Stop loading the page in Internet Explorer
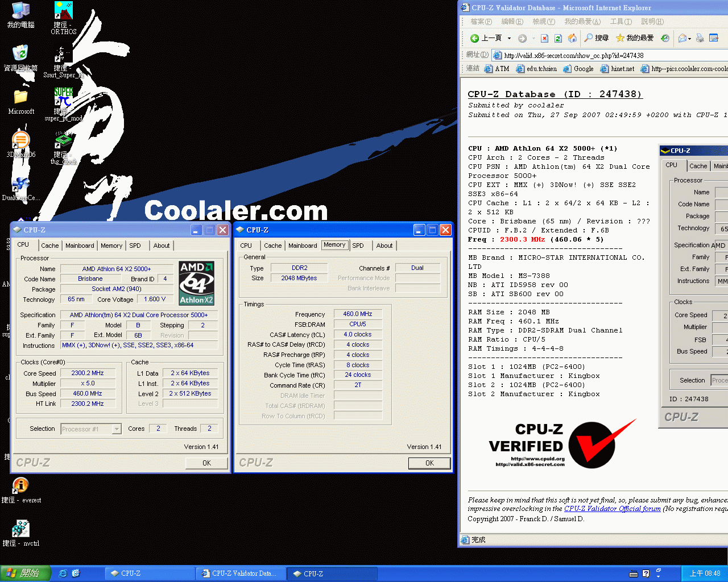Screen dimensions: 728x582 544,38
